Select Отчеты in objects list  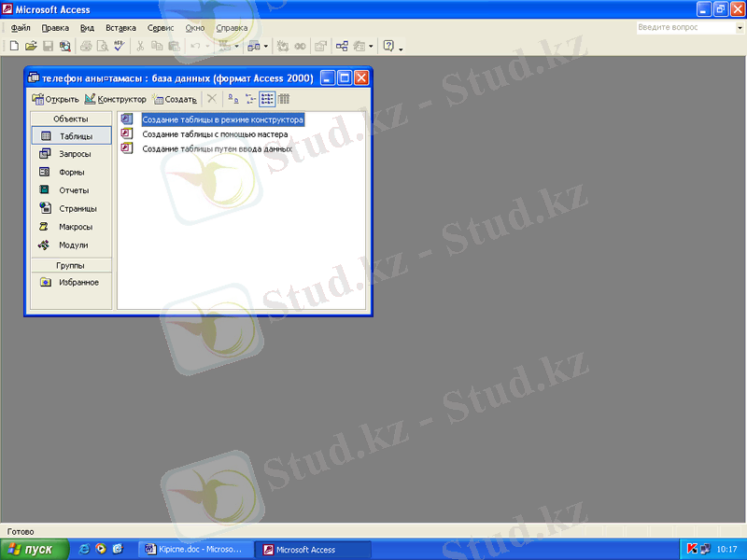pyautogui.click(x=71, y=190)
